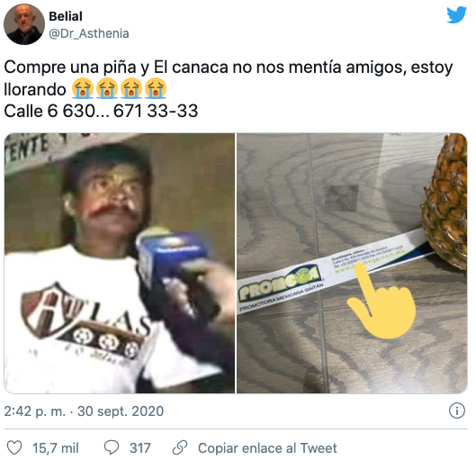Click the chain link icon
This screenshot has width=476, height=460.
click(180, 447)
